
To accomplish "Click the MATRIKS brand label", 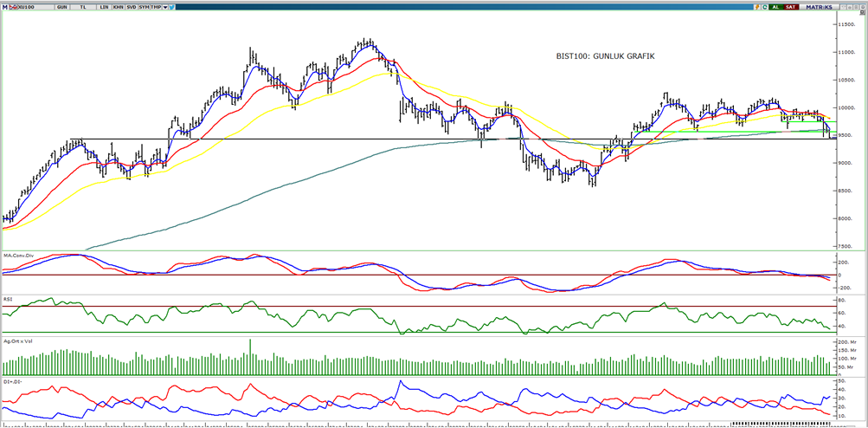I will click(x=819, y=7).
